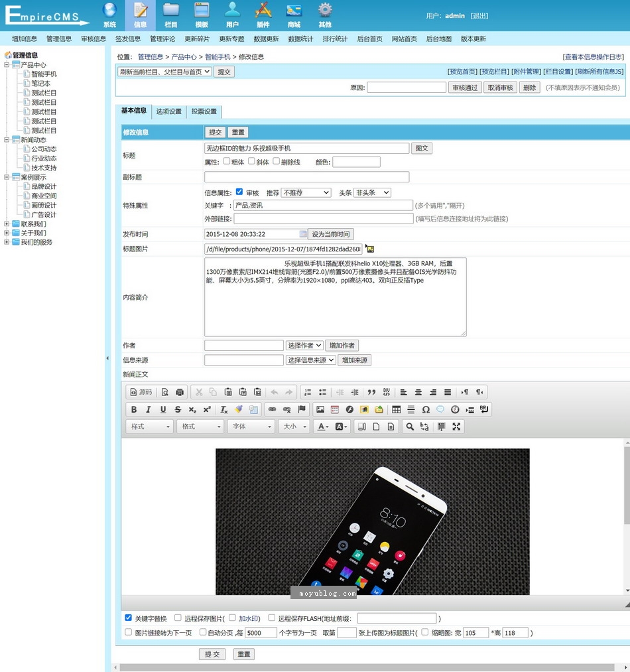Open the 其他 (Other) gear icon
The image size is (630, 672).
pos(325,15)
